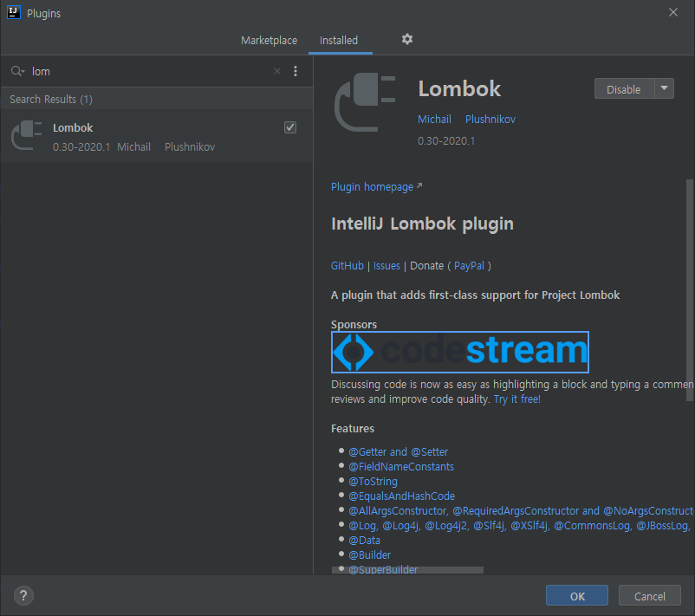Cancel the Plugins dialog

[x=649, y=596]
